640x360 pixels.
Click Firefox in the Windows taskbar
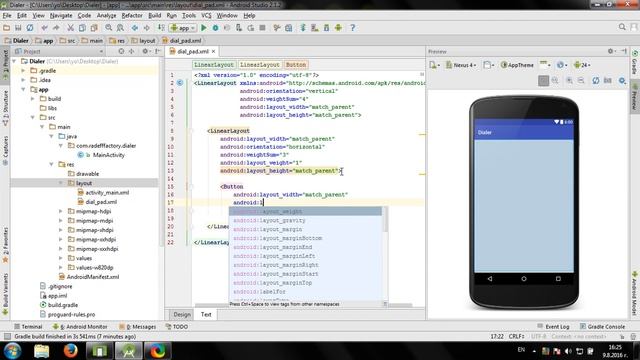[x=71, y=351]
